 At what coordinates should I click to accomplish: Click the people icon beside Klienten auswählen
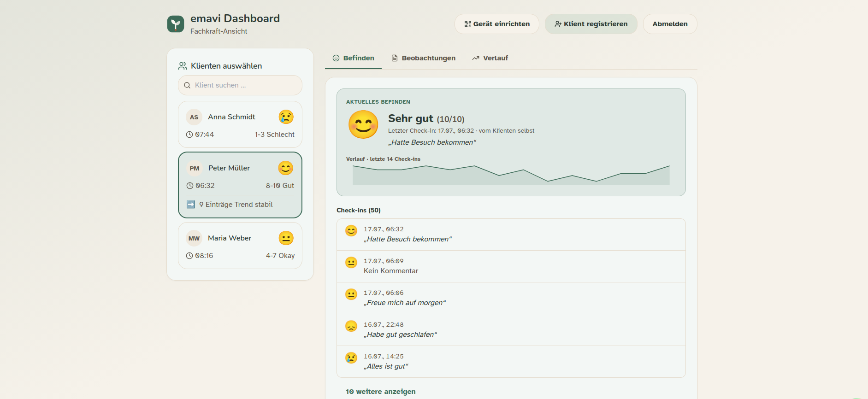[183, 66]
